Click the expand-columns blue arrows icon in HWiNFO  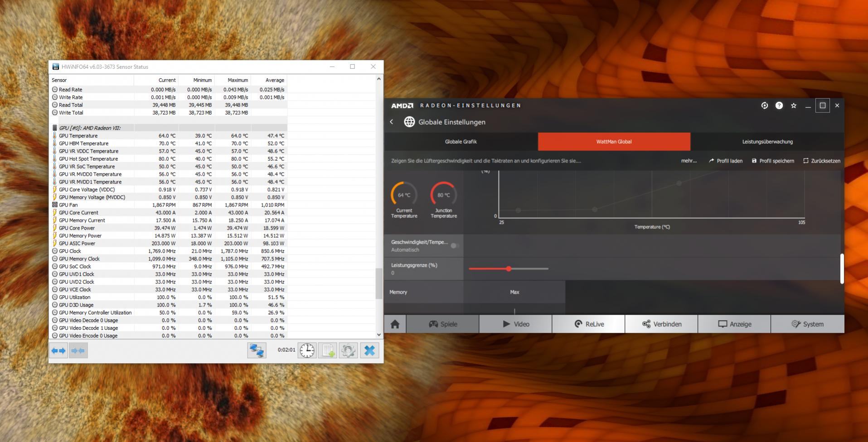(x=58, y=351)
